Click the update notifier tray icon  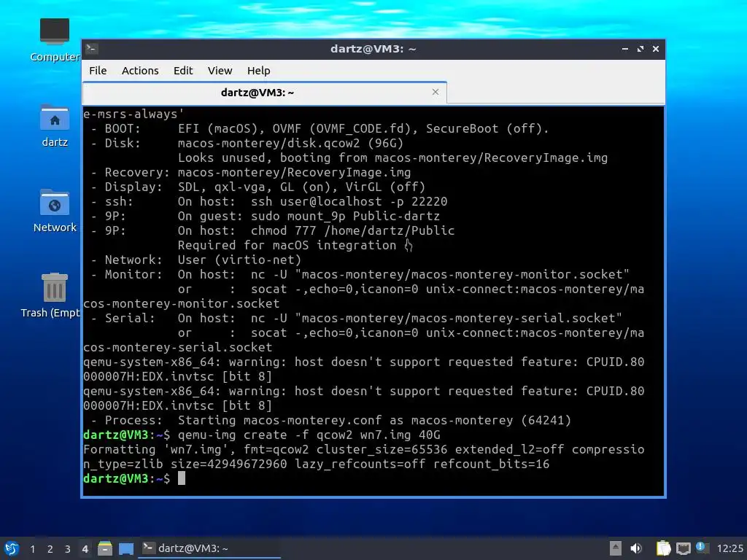coord(702,547)
